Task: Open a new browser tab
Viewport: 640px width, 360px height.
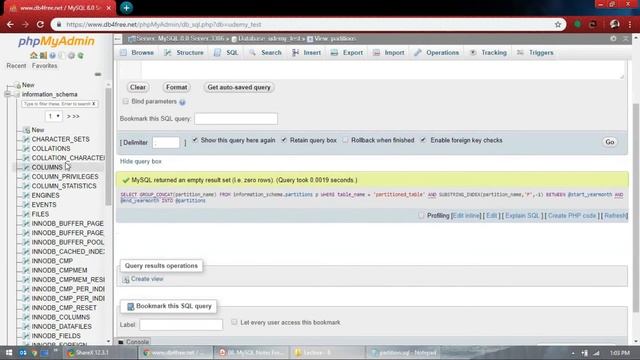Action: click(x=127, y=8)
